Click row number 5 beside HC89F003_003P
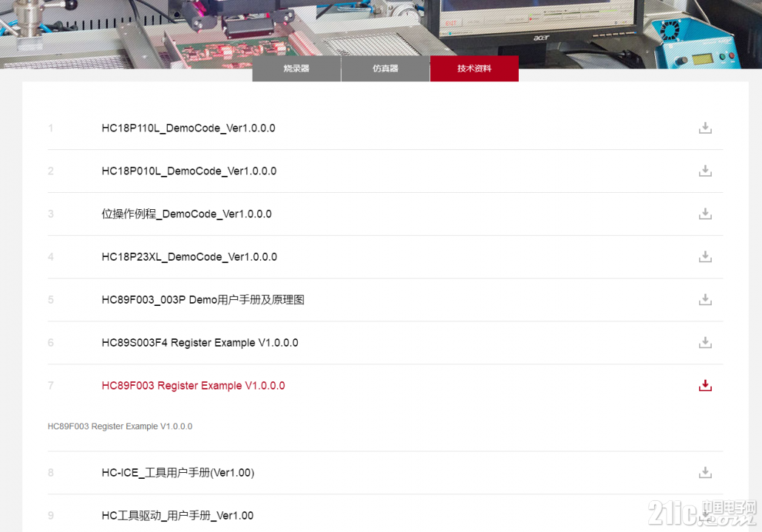This screenshot has height=532, width=762. click(x=50, y=300)
